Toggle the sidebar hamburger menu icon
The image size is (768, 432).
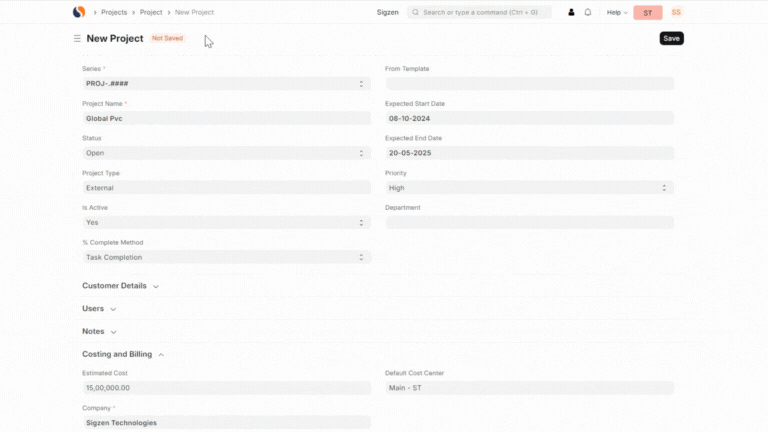click(77, 39)
